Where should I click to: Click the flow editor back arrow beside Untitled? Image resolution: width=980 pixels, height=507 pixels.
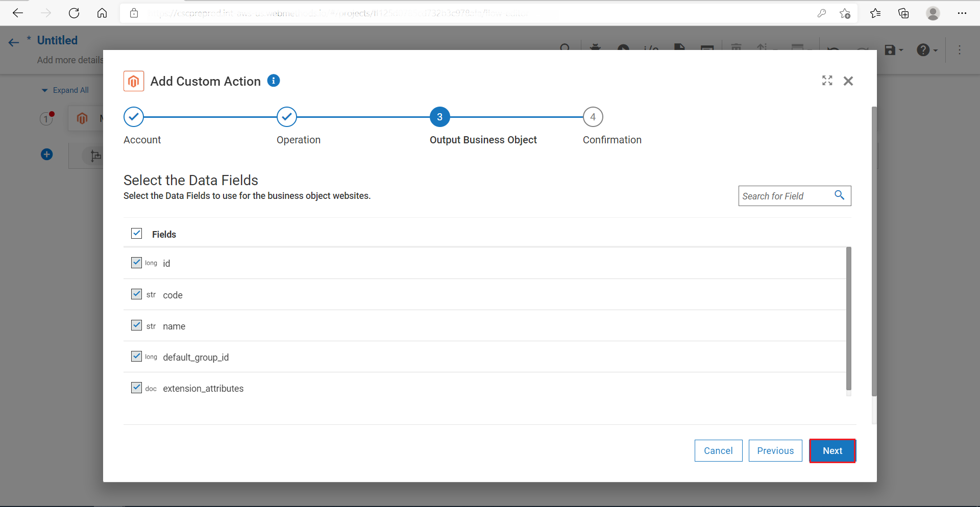(14, 42)
